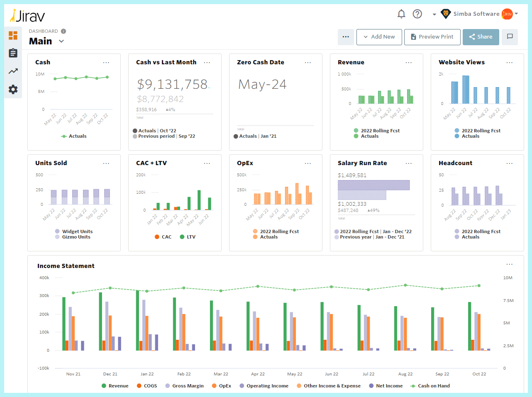Select the clipboard icon in the sidebar

click(x=13, y=53)
